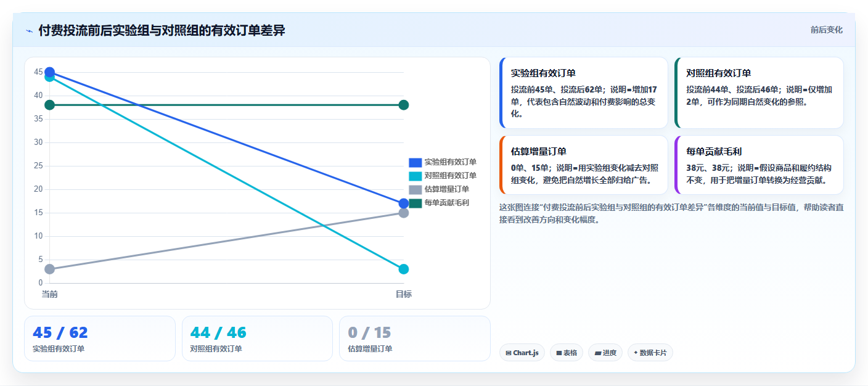Viewport: 868px width, 386px height.
Task: Click legend text 每单贡献毛利
Action: click(x=446, y=203)
